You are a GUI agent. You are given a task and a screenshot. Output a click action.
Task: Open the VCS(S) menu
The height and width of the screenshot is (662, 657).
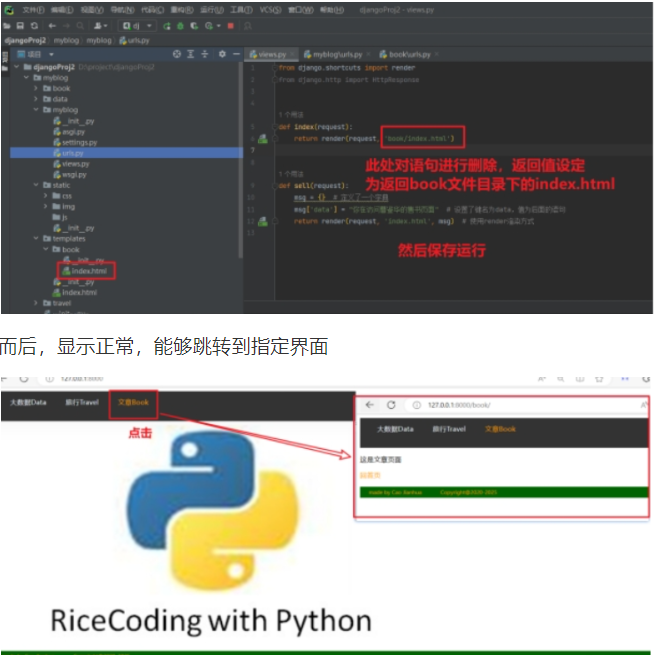(x=270, y=10)
